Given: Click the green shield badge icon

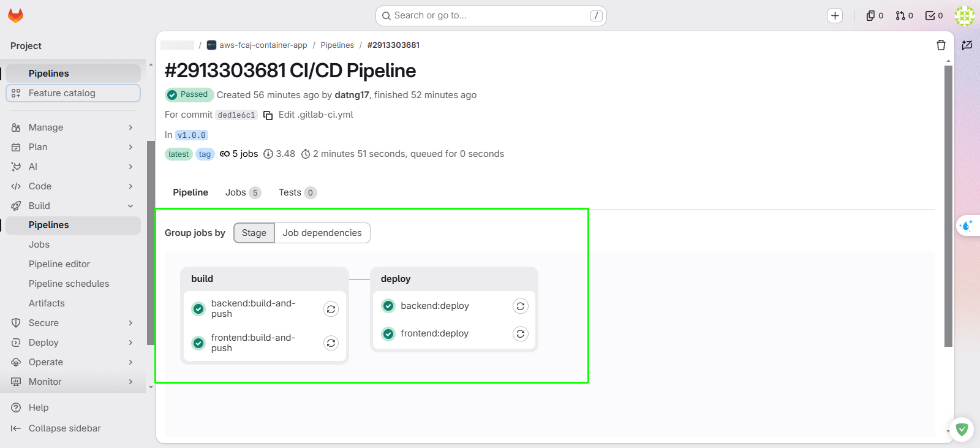Looking at the screenshot, I should (962, 430).
